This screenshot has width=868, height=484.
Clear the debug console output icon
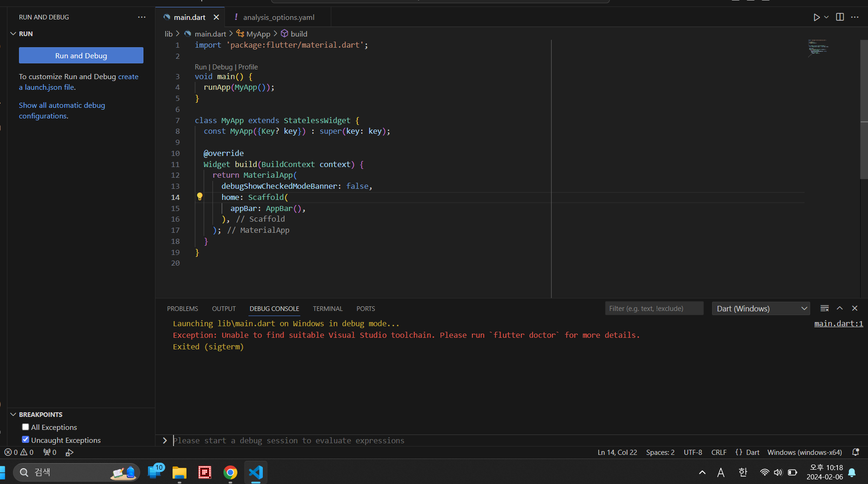825,308
